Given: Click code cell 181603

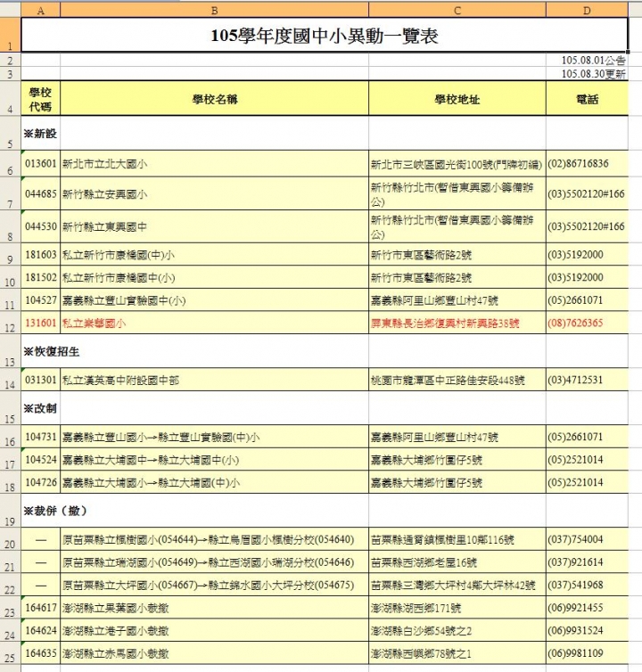Looking at the screenshot, I should click(41, 255).
